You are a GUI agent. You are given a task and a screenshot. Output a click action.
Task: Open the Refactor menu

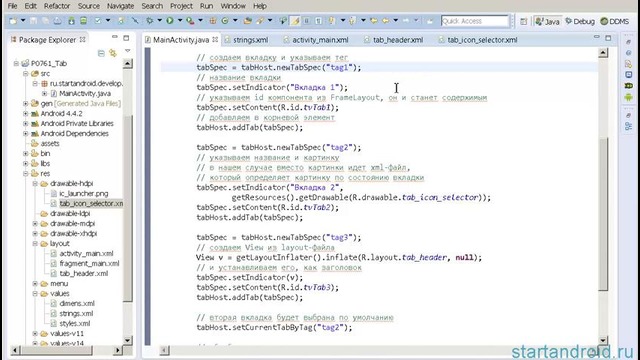click(57, 6)
